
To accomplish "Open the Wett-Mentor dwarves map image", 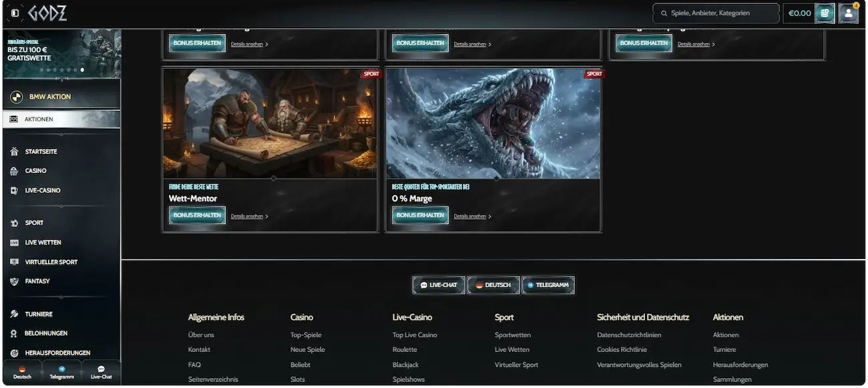I will (x=270, y=124).
